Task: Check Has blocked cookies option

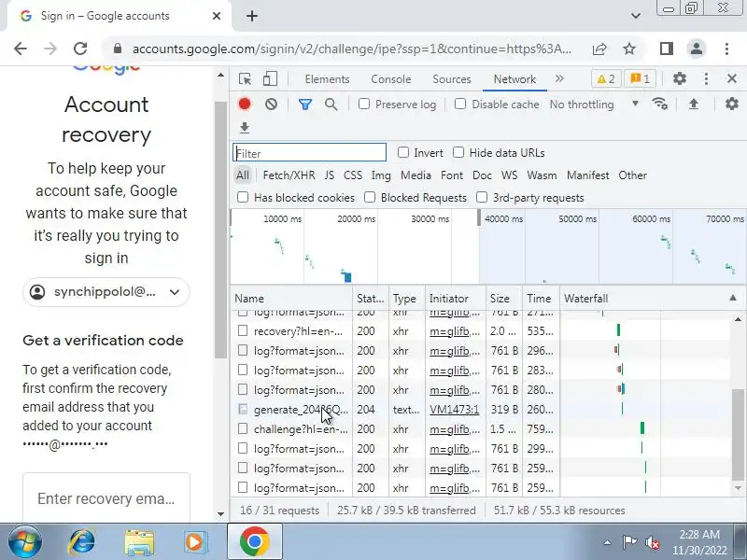Action: [243, 197]
